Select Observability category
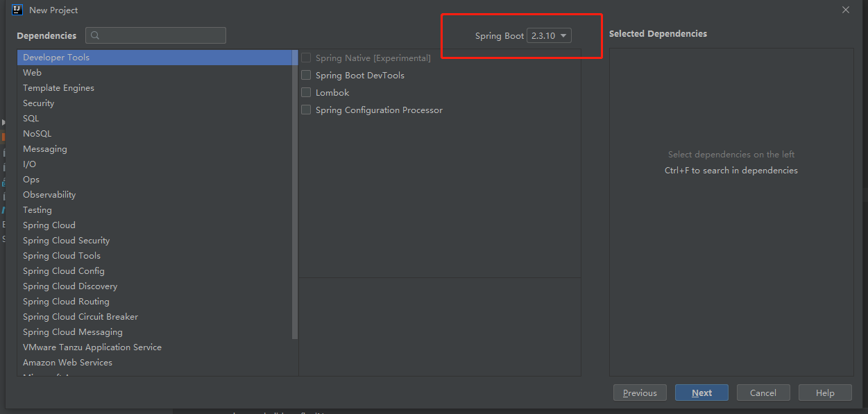Viewport: 868px width, 414px height. tap(155, 195)
